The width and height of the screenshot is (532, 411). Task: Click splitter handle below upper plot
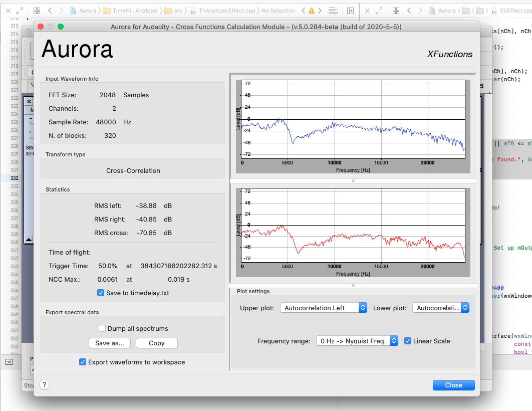[x=353, y=181]
